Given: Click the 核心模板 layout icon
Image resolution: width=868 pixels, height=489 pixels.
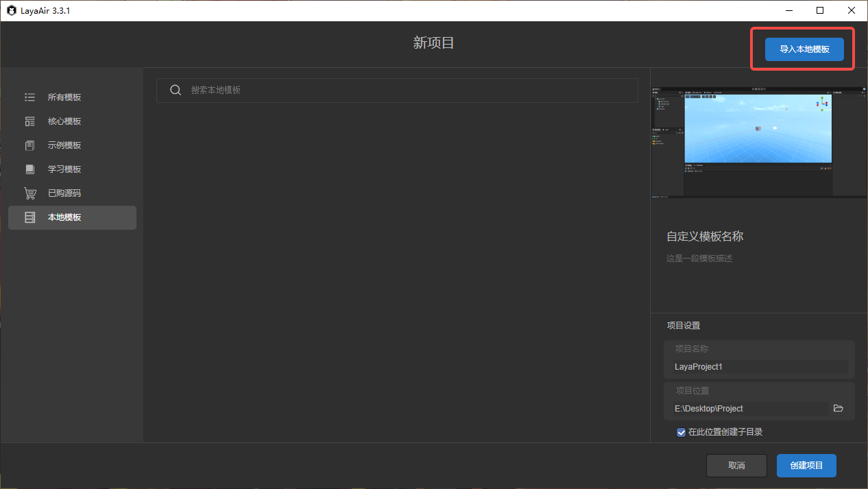Looking at the screenshot, I should click(x=29, y=121).
